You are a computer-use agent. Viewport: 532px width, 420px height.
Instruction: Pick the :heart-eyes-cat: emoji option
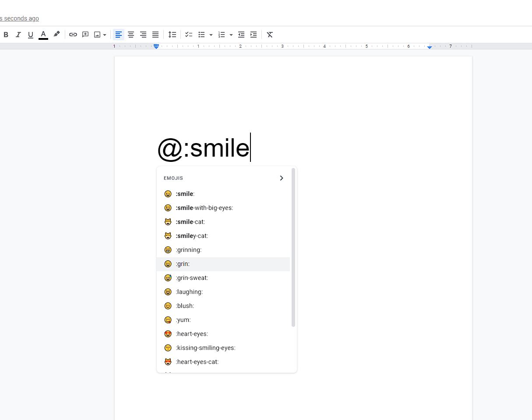coord(223,362)
